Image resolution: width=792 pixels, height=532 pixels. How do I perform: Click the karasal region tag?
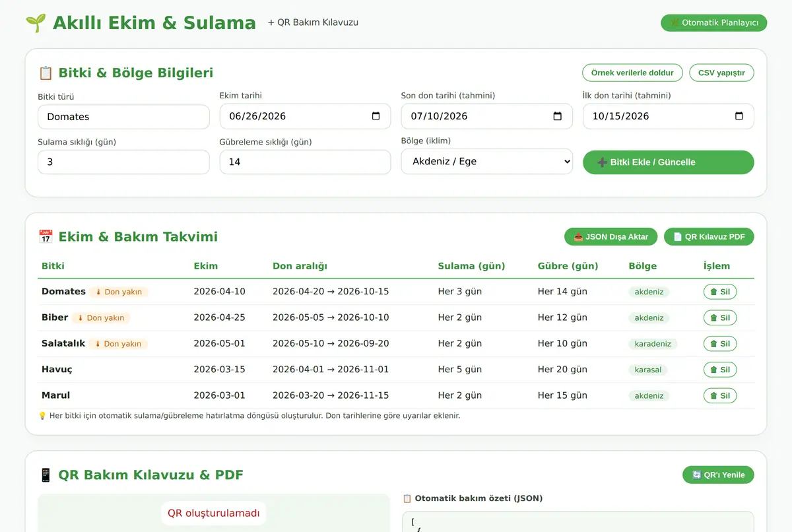coord(648,370)
